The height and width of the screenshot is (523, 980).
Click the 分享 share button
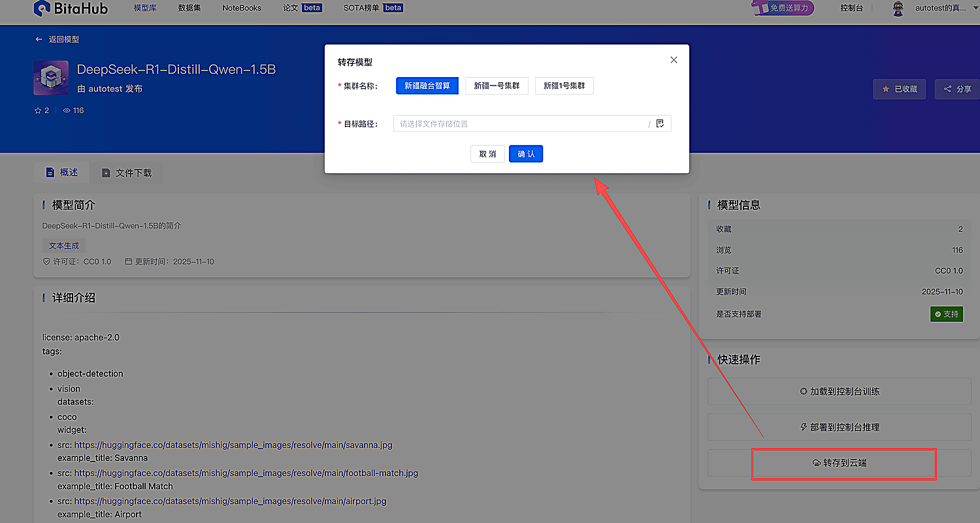coord(958,89)
